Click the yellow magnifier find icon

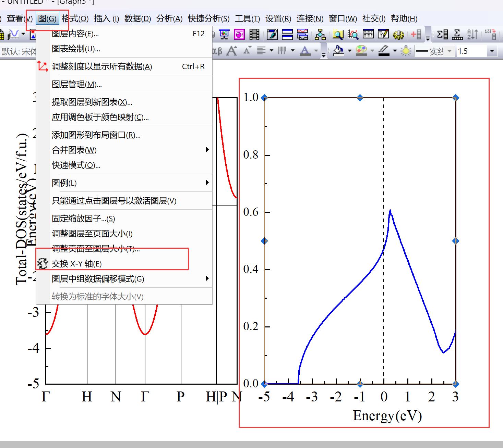pos(338,34)
